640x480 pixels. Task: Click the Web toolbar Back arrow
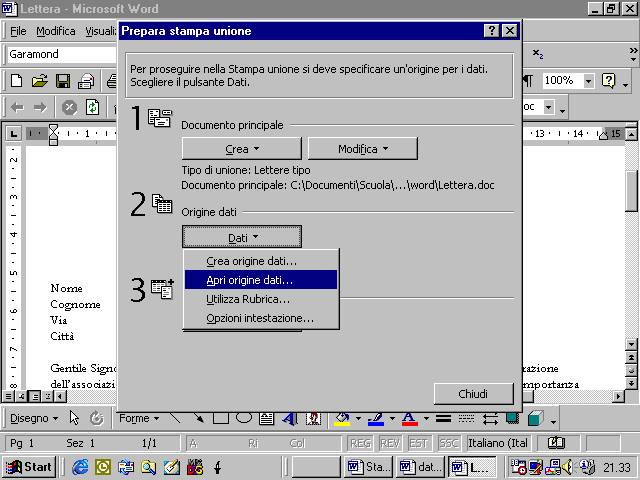[17, 108]
